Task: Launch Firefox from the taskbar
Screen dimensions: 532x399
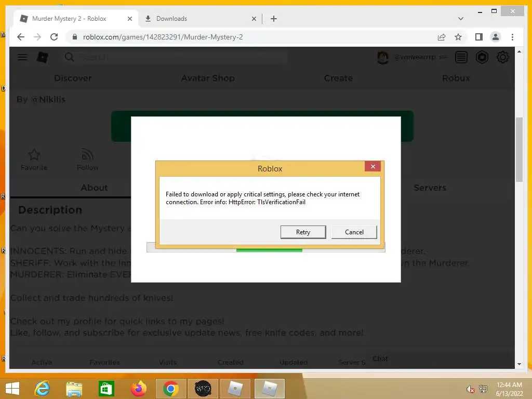Action: coord(138,389)
